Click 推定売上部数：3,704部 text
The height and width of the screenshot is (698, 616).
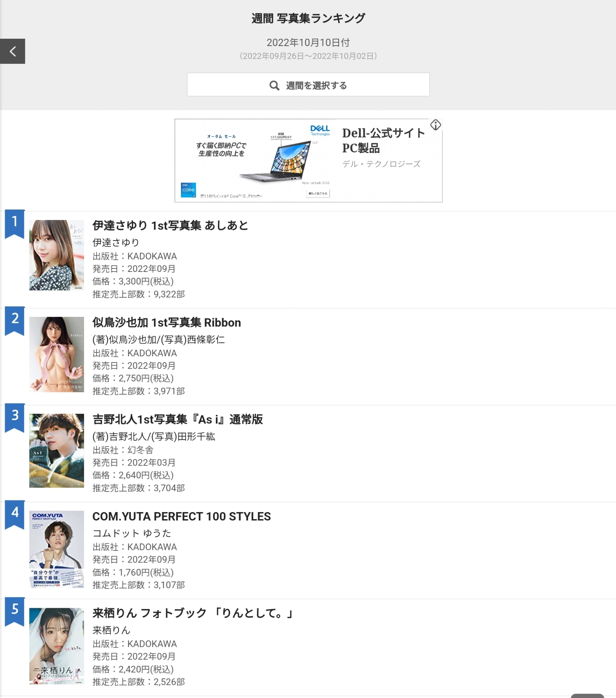(x=138, y=488)
